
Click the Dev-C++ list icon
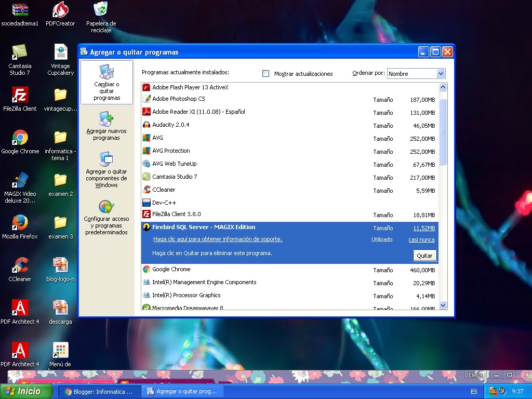pos(146,203)
